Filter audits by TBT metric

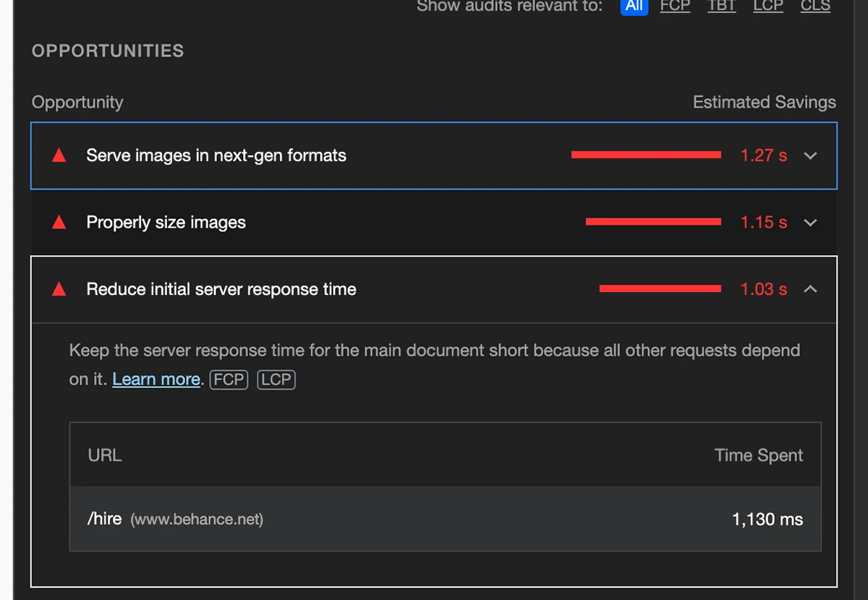point(721,7)
